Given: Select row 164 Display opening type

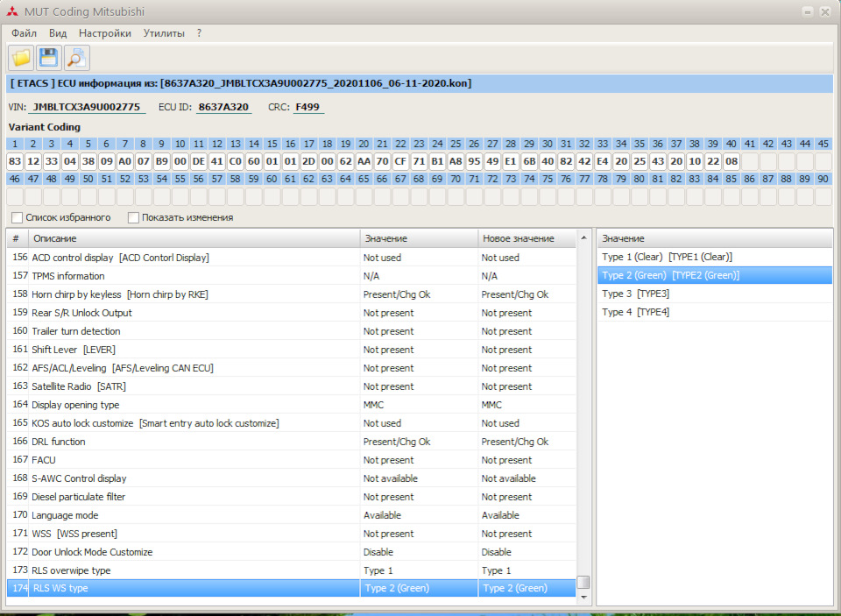Looking at the screenshot, I should pyautogui.click(x=291, y=405).
